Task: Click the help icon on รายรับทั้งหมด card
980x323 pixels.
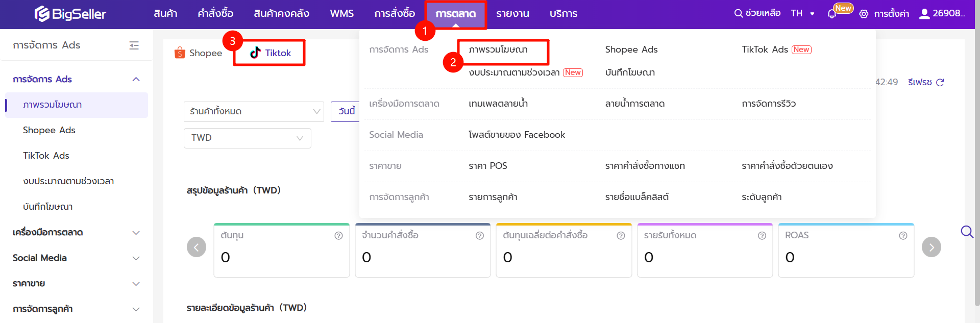Action: coord(762,236)
